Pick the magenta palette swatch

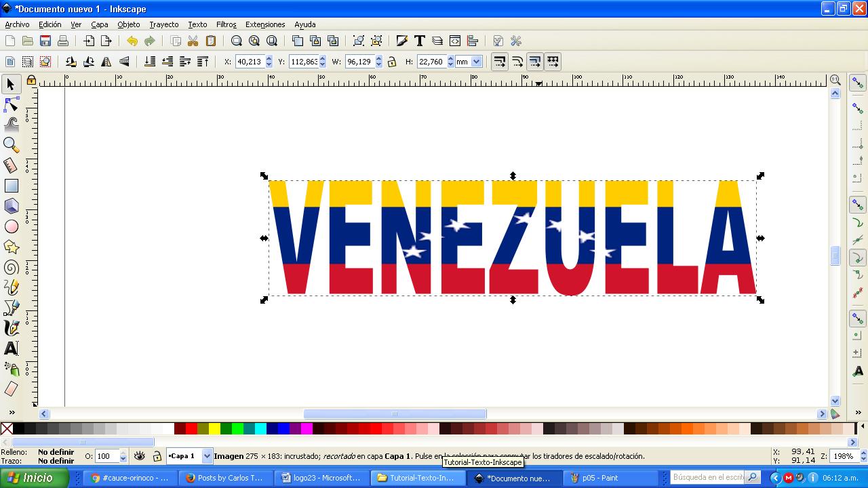(307, 428)
